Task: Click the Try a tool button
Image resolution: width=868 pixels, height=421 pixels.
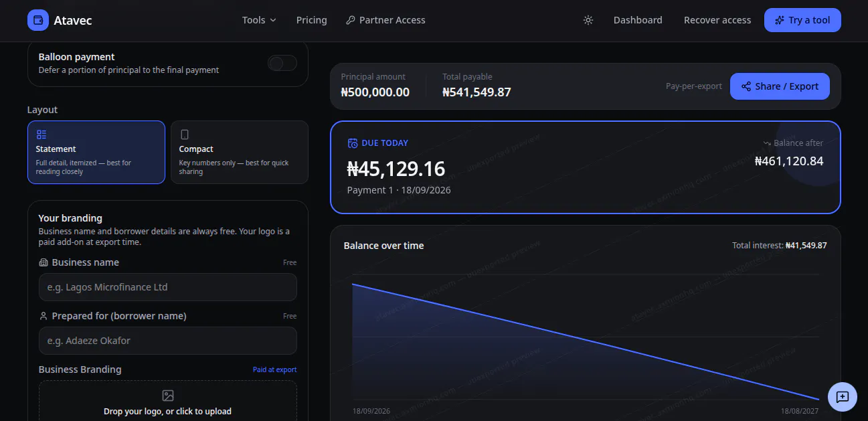Action: tap(802, 20)
